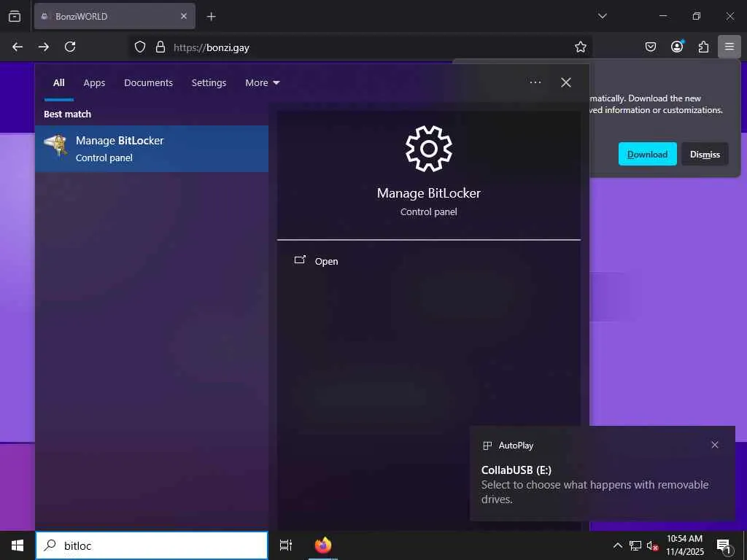
Task: Close the Windows search panel
Action: tap(566, 82)
